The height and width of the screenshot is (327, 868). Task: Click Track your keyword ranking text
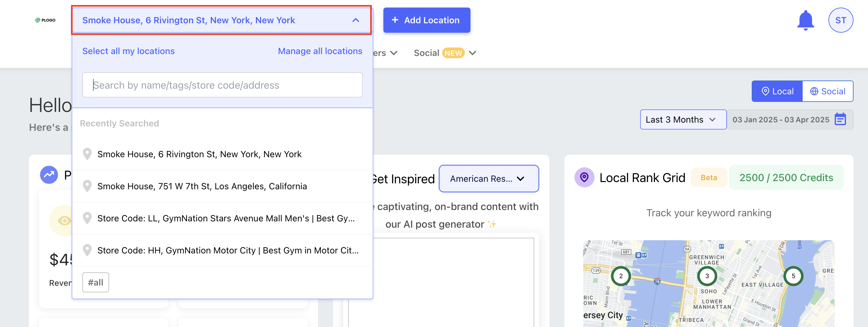click(709, 213)
